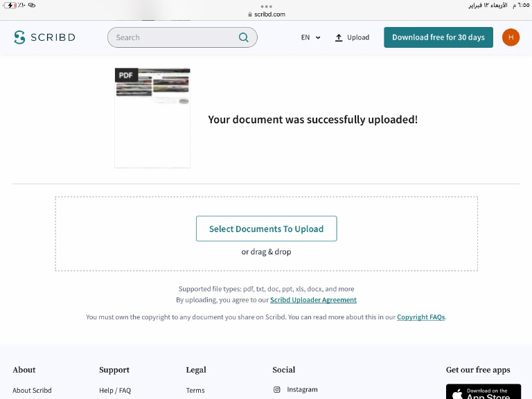Open About Scribd footer link

pos(33,390)
